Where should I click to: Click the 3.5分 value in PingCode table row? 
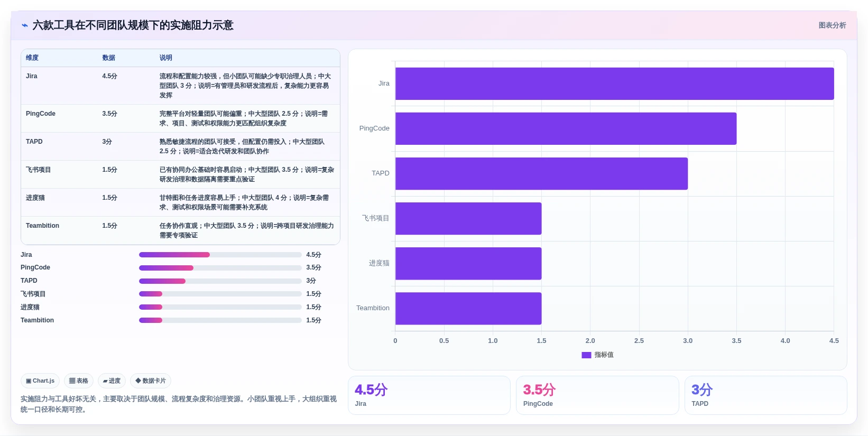[110, 114]
